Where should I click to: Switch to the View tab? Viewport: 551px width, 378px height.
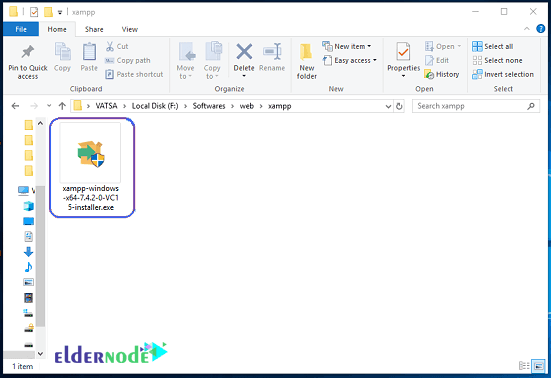click(130, 29)
